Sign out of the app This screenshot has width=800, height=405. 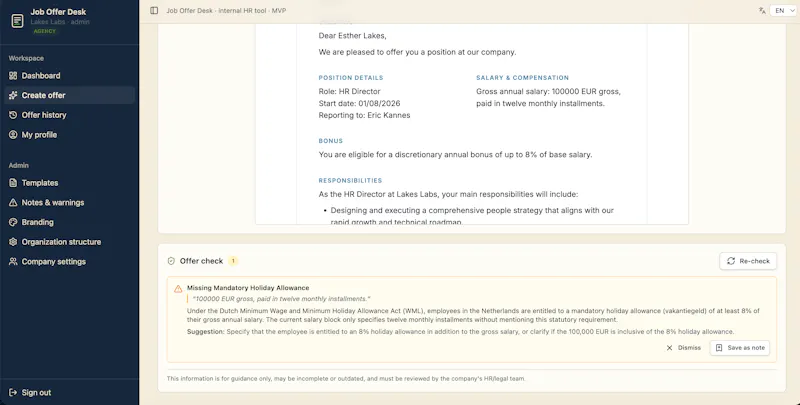pos(69,393)
